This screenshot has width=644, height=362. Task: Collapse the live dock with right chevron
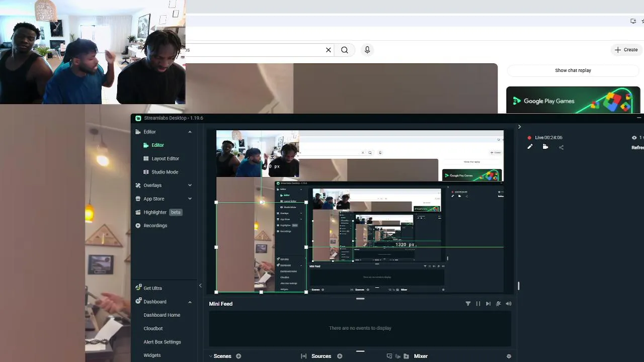[519, 127]
